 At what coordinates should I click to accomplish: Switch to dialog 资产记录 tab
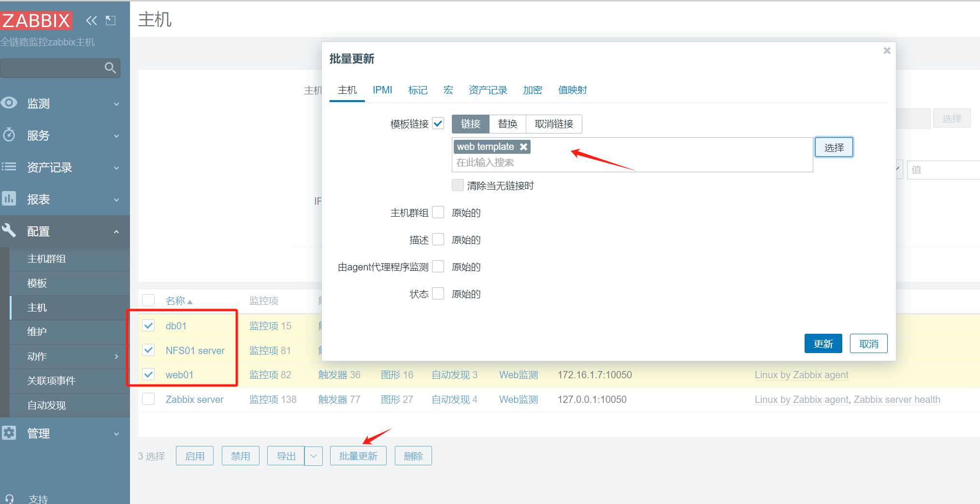point(488,90)
